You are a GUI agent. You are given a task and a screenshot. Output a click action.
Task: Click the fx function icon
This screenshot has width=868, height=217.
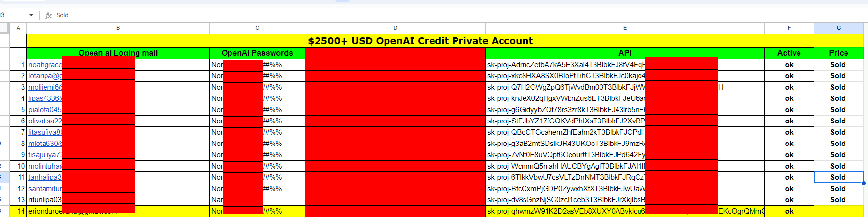[48, 15]
